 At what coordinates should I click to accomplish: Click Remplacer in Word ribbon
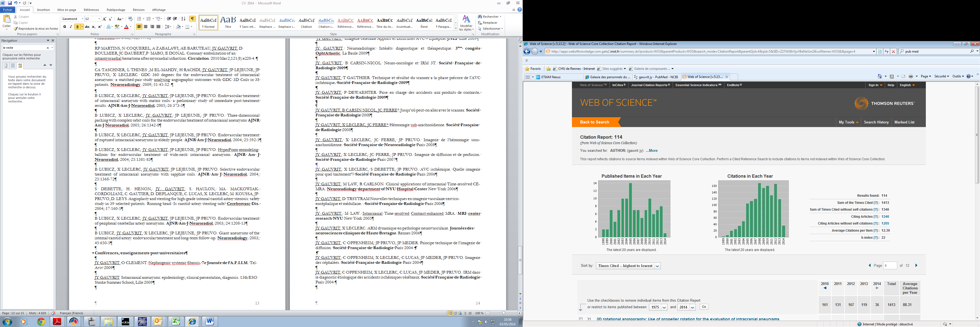click(488, 22)
